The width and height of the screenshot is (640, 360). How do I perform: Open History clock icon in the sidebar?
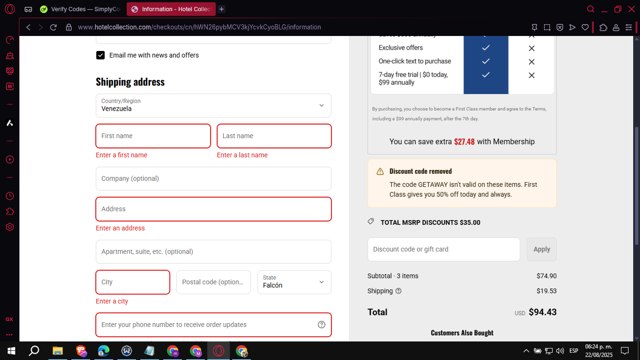(10, 196)
